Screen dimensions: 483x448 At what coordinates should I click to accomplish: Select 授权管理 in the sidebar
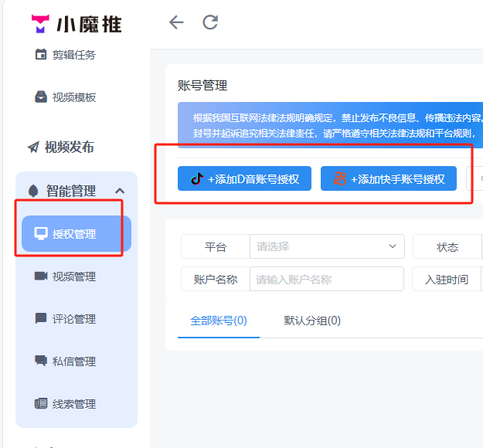(x=74, y=234)
